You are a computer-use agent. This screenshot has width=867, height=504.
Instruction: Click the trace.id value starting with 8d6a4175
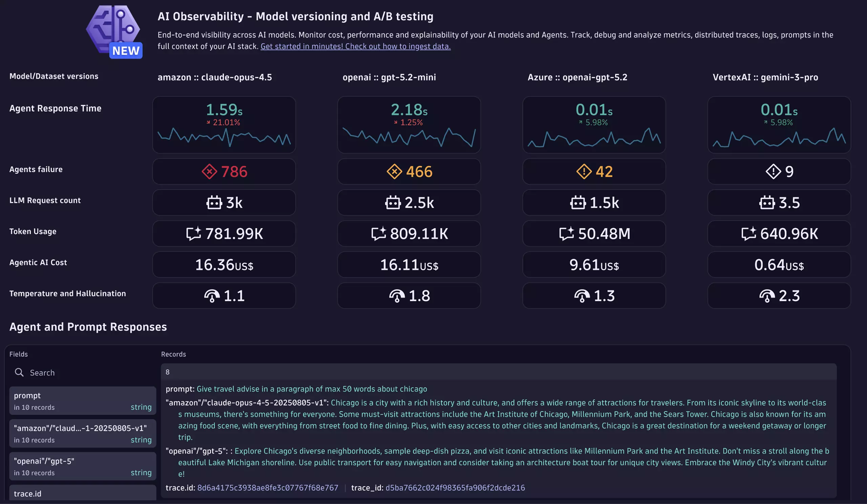267,488
